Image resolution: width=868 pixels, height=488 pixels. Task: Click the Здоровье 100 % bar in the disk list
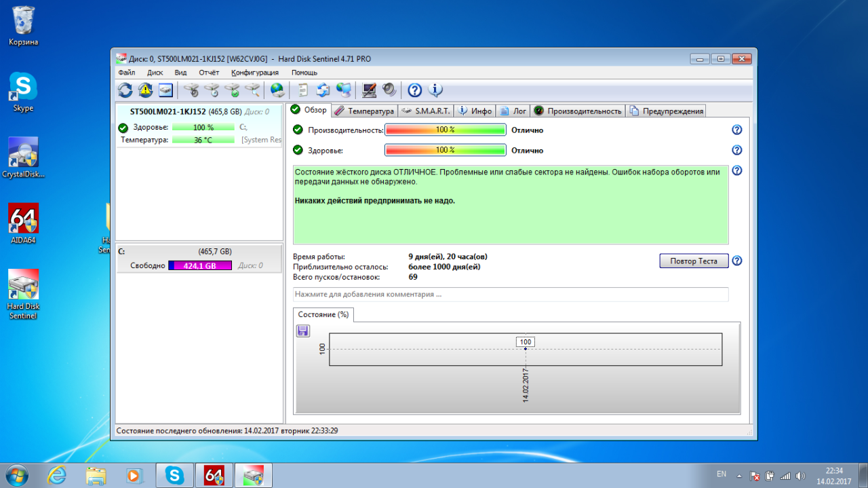tap(203, 128)
